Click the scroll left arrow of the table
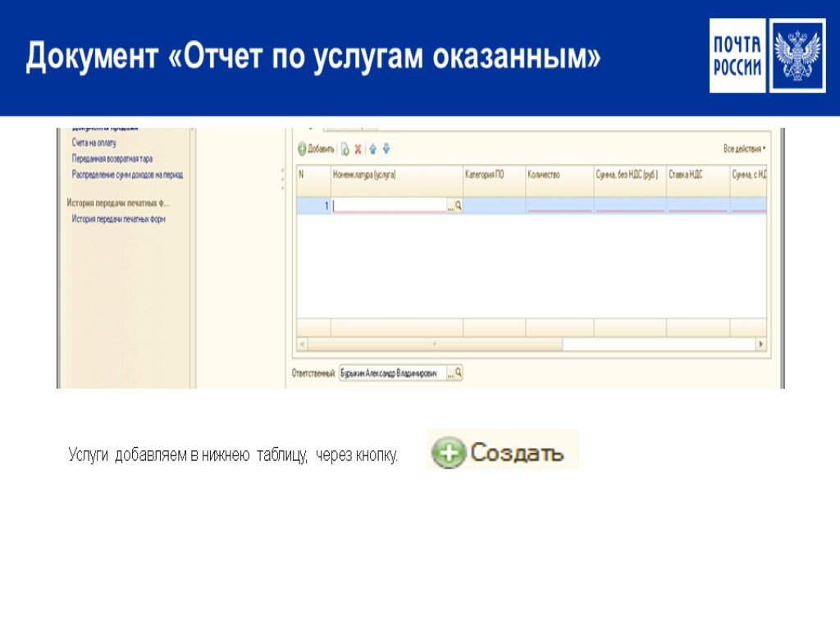 point(302,344)
